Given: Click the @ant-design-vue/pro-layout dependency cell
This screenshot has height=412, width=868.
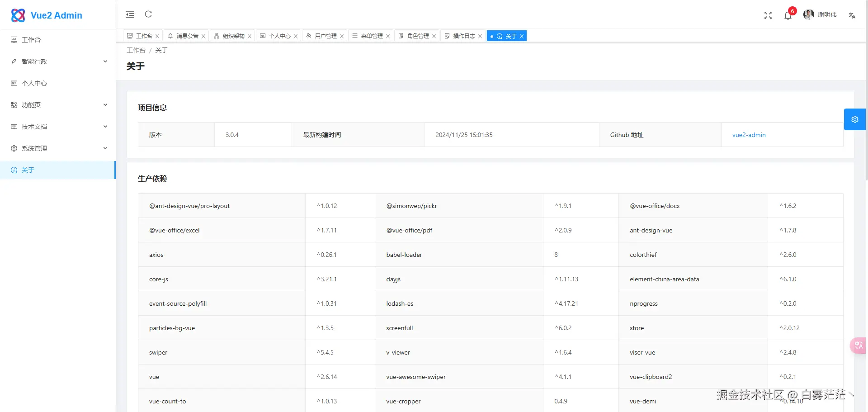Looking at the screenshot, I should 222,206.
